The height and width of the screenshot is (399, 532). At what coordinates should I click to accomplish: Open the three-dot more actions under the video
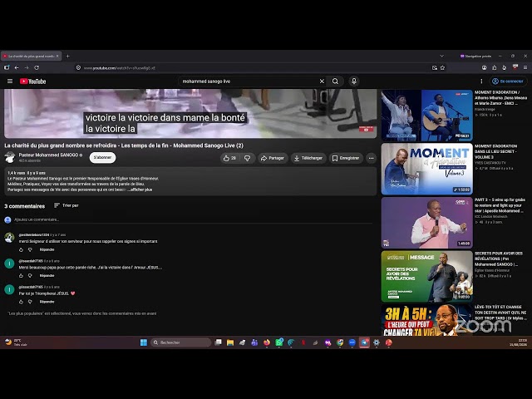[x=372, y=158]
